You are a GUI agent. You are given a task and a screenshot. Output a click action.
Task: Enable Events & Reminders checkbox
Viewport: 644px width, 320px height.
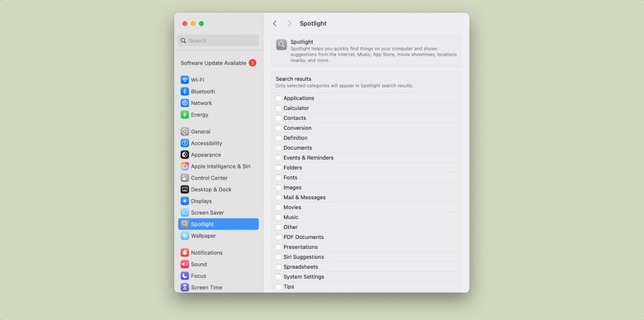click(x=278, y=158)
